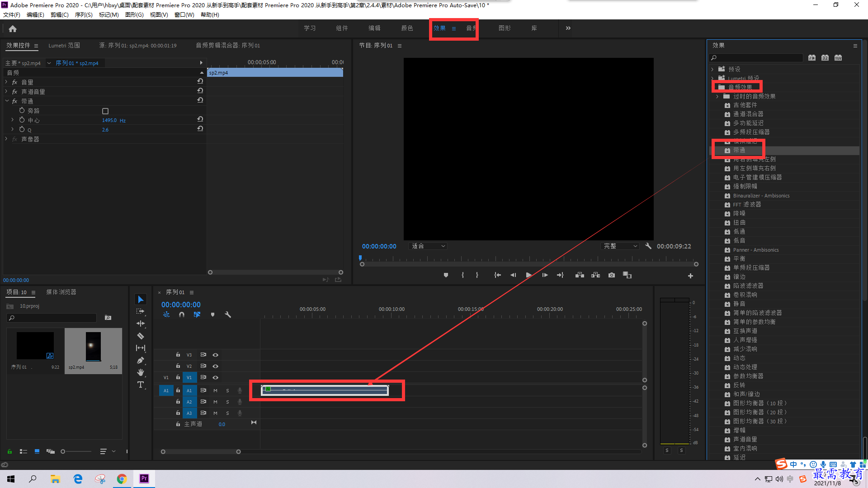Click Go to In point button
Viewport: 868px width, 488px height.
[497, 275]
